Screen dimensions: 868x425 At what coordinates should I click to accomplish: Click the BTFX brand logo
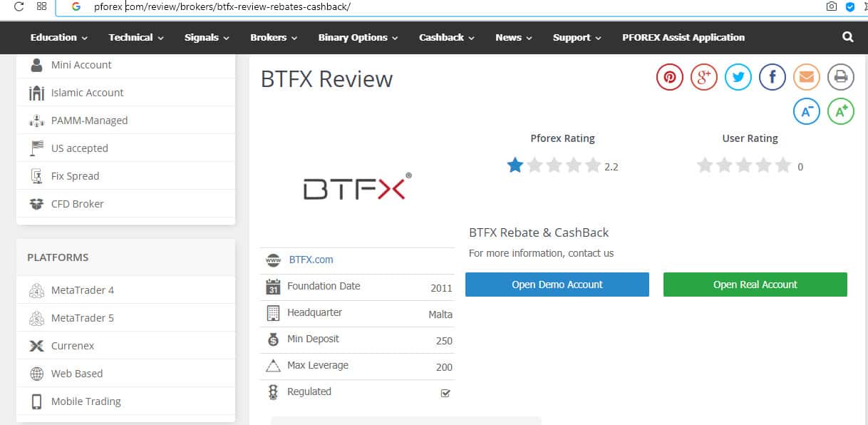point(357,187)
